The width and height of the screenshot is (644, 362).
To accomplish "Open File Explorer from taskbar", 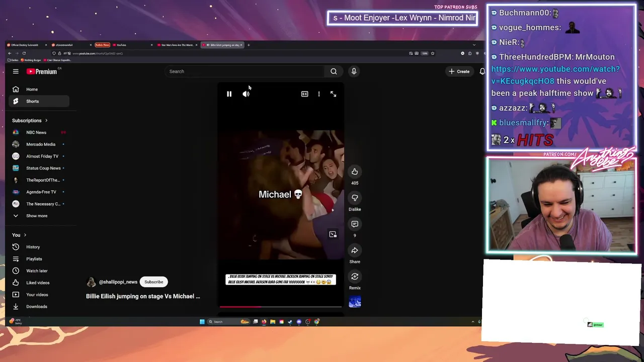I will (273, 322).
